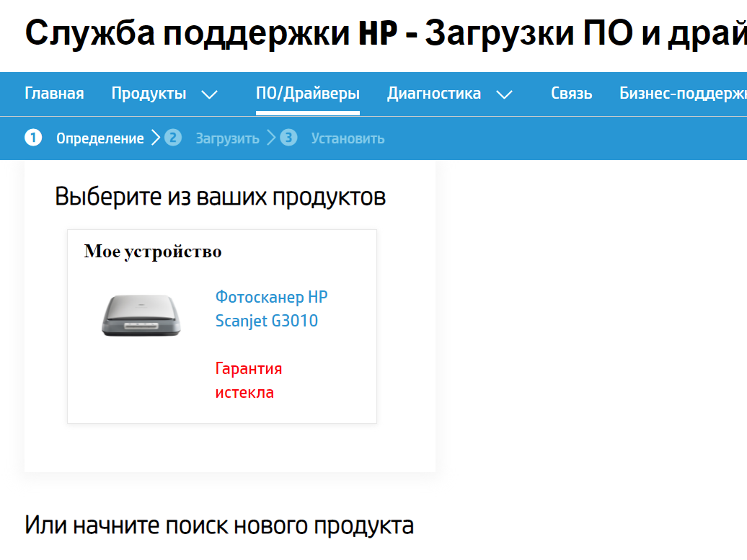This screenshot has width=747, height=560.
Task: Go to the Загрузить step
Action: (x=228, y=138)
